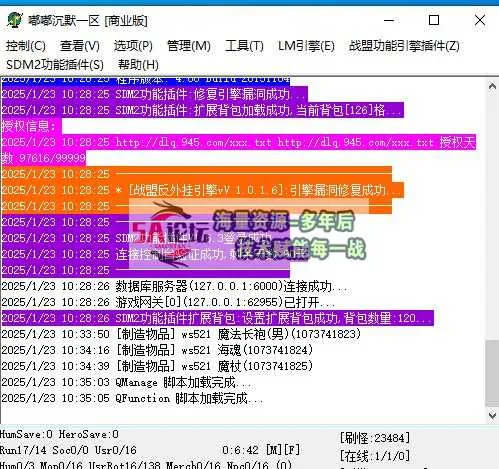Open the 工具(T) menu
Viewport: 499px width, 469px height.
(x=244, y=46)
